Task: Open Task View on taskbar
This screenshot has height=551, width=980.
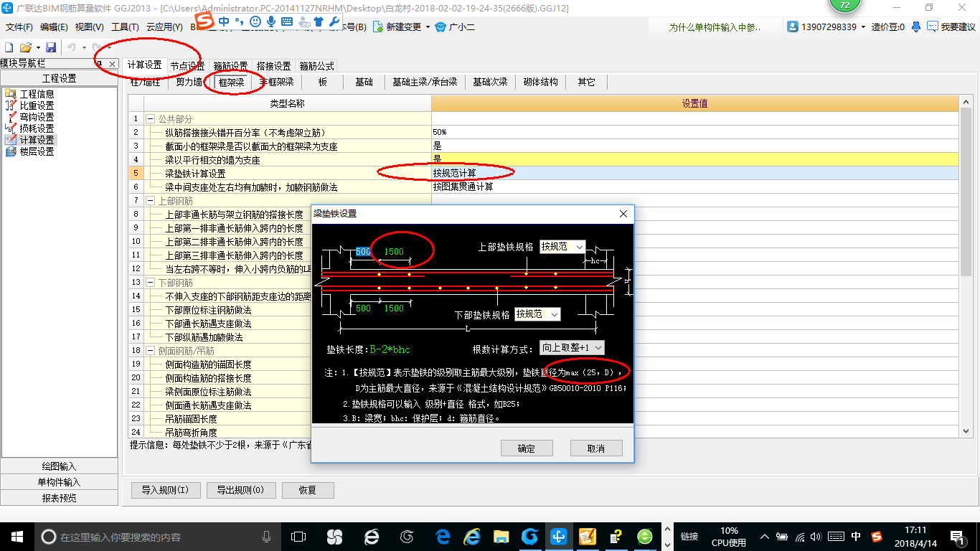Action: (298, 536)
